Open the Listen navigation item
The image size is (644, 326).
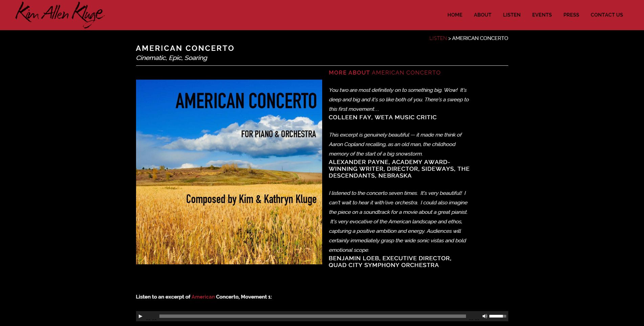click(511, 15)
